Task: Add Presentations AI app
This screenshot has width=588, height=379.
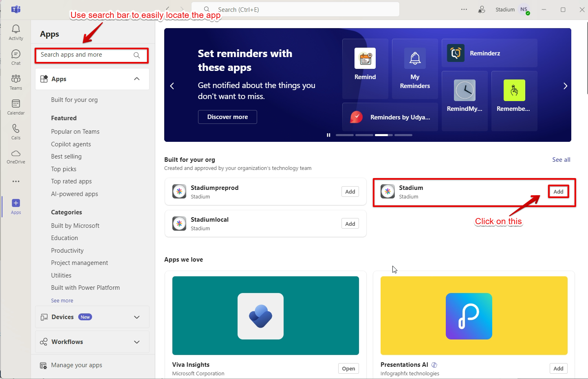Action: [558, 368]
